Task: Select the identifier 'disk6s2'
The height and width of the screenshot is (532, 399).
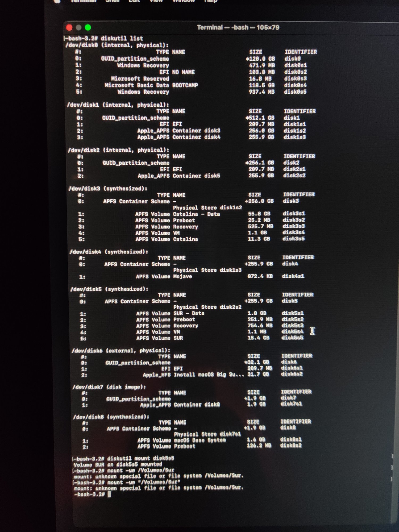Action: (292, 374)
